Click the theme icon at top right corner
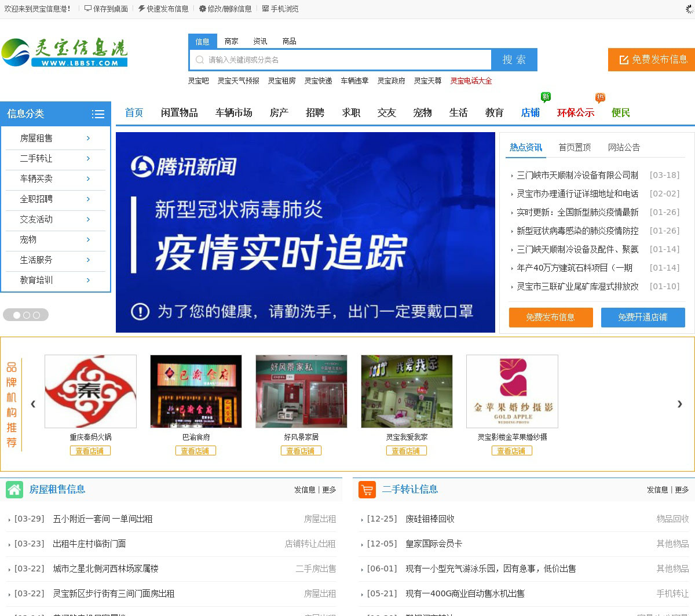Image resolution: width=695 pixels, height=616 pixels. click(x=689, y=9)
